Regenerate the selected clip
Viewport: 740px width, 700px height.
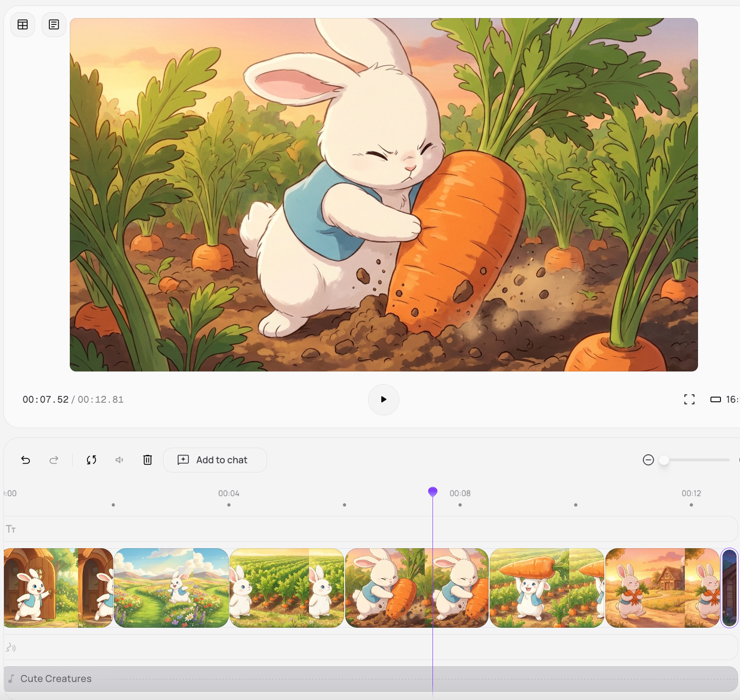[x=91, y=460]
